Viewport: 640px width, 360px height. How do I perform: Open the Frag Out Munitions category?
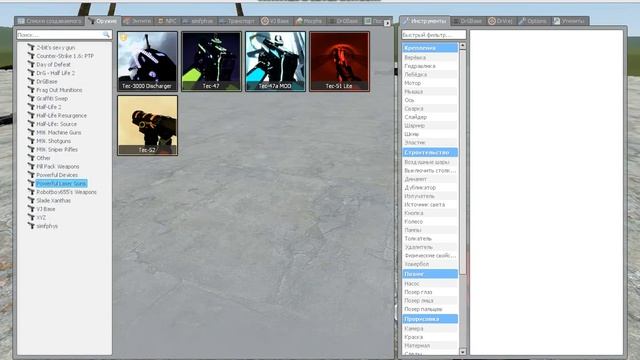click(x=59, y=90)
